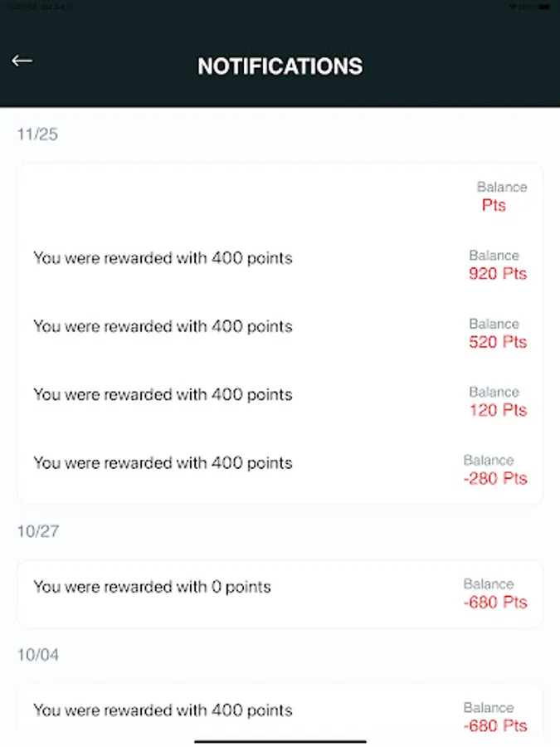Open the rewarded with 0 points notification
This screenshot has height=747, width=560.
pos(152,587)
